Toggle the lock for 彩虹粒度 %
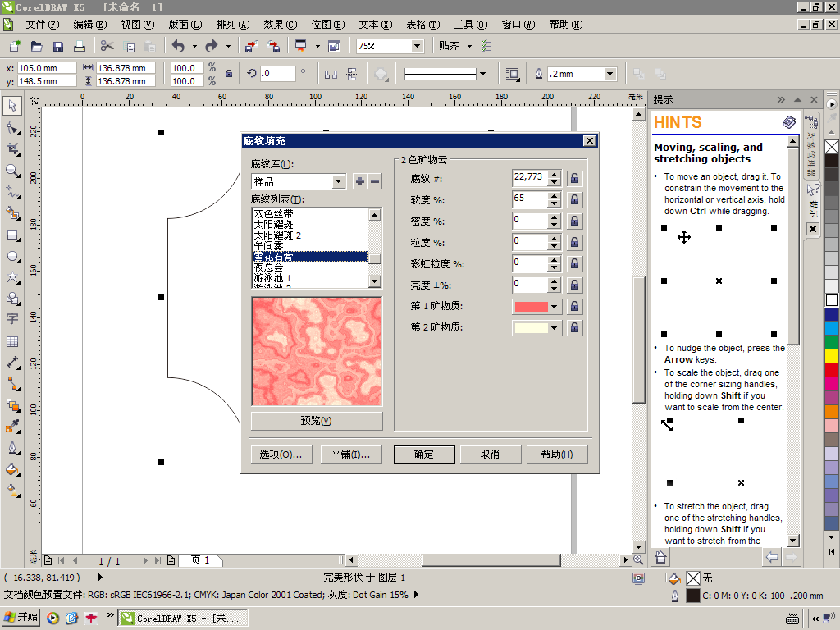 pos(574,263)
